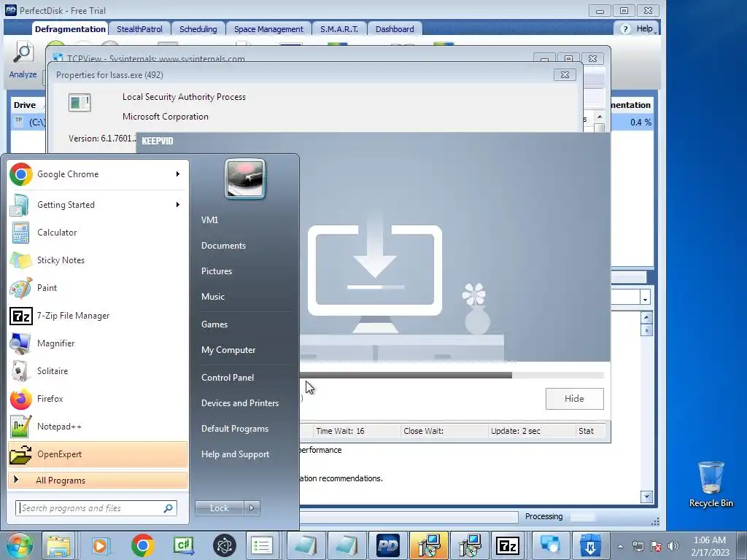Switch to Defragmentation tab in PerfectDisk
The height and width of the screenshot is (560, 747).
pos(70,29)
